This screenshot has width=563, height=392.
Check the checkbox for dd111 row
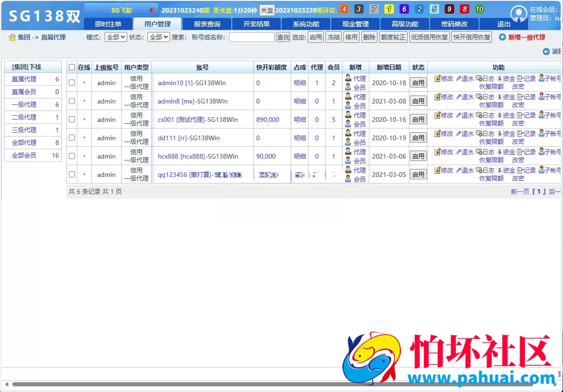[72, 137]
